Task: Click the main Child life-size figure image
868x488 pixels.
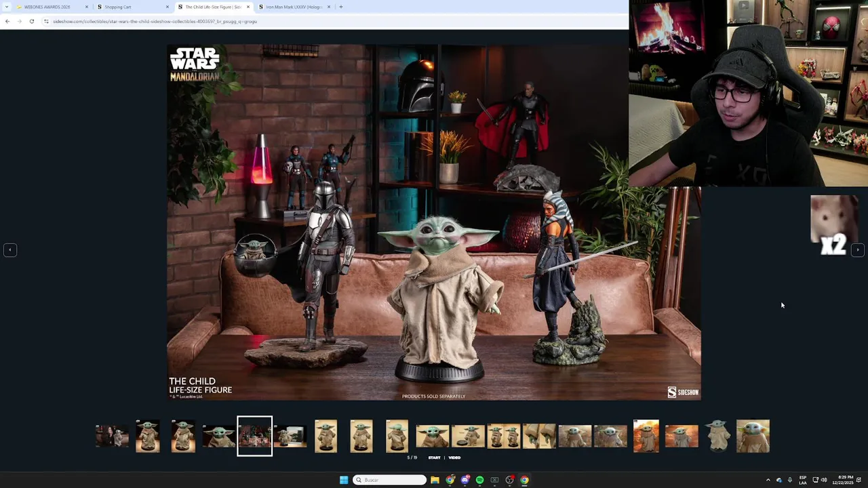Action: pyautogui.click(x=434, y=222)
